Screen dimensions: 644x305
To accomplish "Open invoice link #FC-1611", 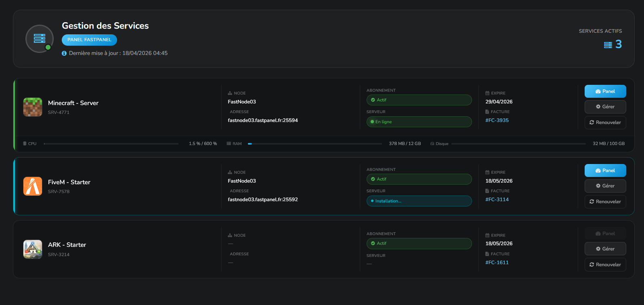I will click(x=497, y=263).
